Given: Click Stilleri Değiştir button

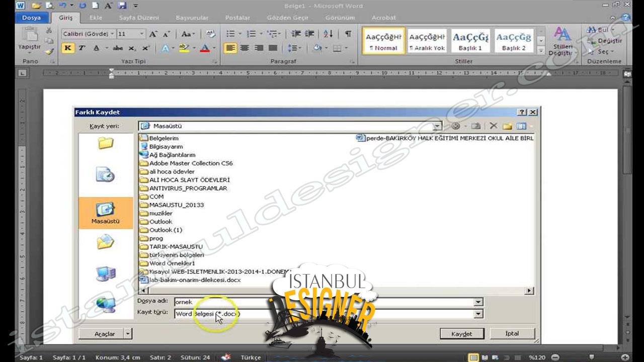Looking at the screenshot, I should click(x=561, y=41).
